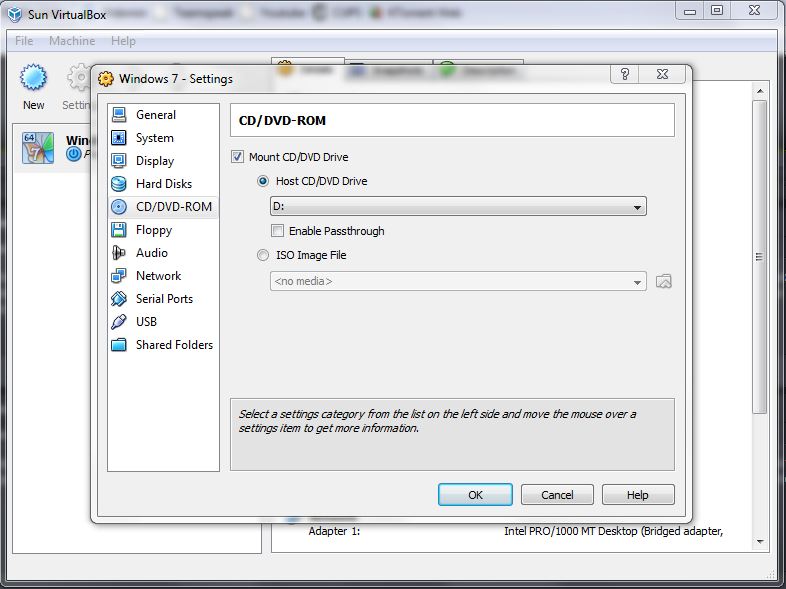786x589 pixels.
Task: Select the Audio speaker icon
Action: click(119, 253)
